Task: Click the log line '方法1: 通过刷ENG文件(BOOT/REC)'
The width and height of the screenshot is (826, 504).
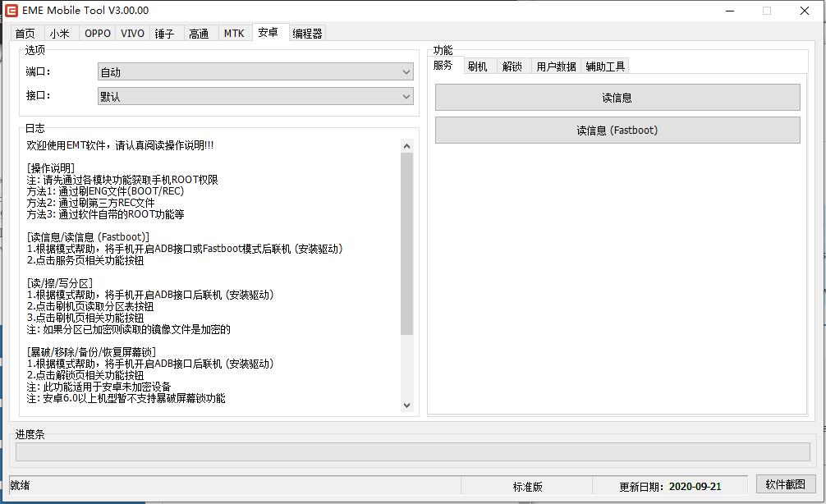Action: (x=105, y=191)
